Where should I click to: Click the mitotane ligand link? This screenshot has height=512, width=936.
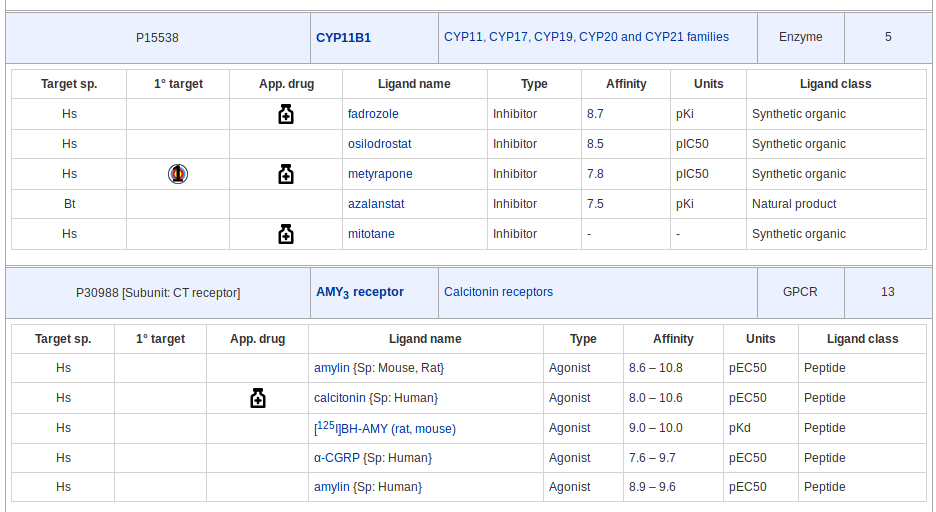coord(371,234)
